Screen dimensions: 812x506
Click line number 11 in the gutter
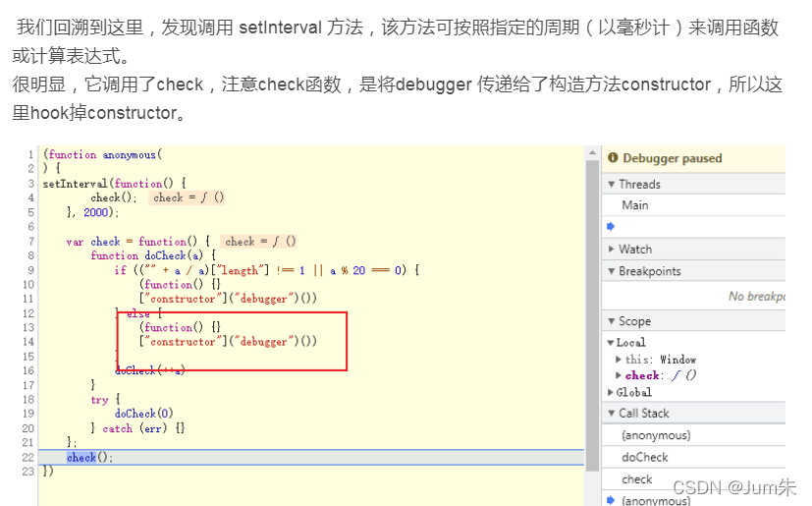[x=27, y=299]
